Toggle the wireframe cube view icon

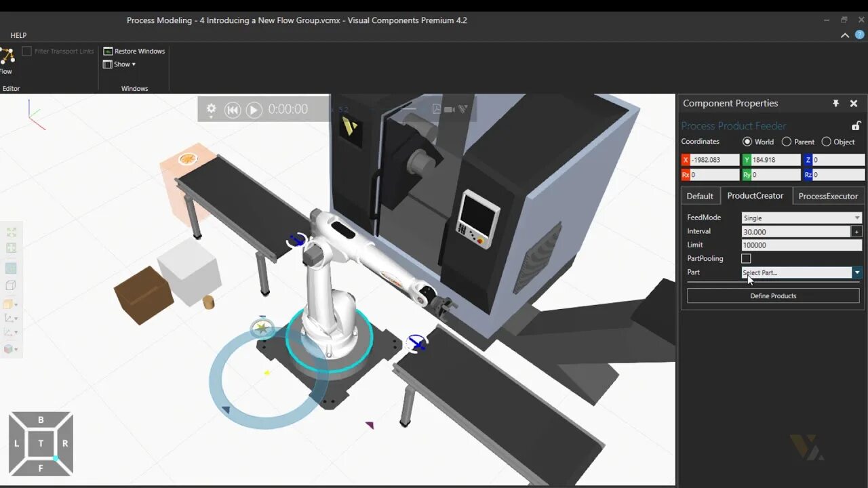click(11, 285)
